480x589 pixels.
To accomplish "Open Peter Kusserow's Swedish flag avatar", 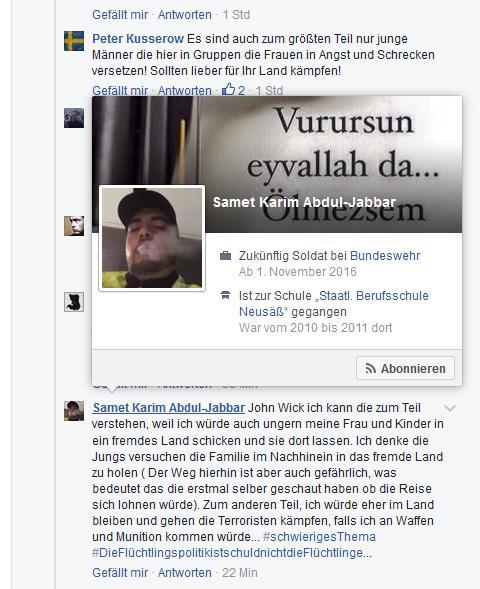I will pyautogui.click(x=74, y=41).
